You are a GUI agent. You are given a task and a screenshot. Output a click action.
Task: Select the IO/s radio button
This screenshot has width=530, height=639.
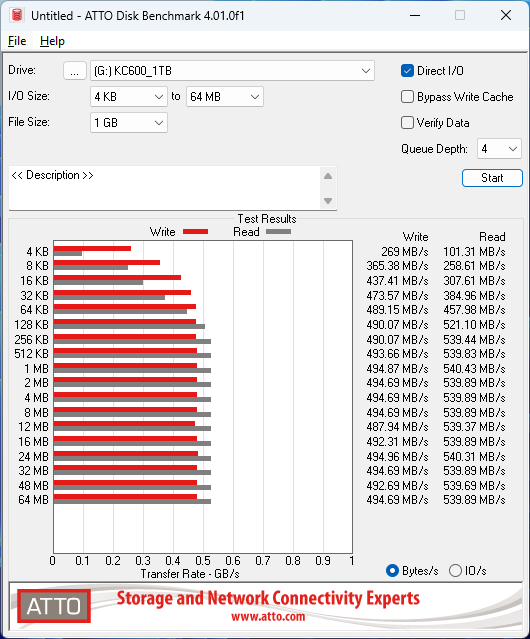(455, 571)
